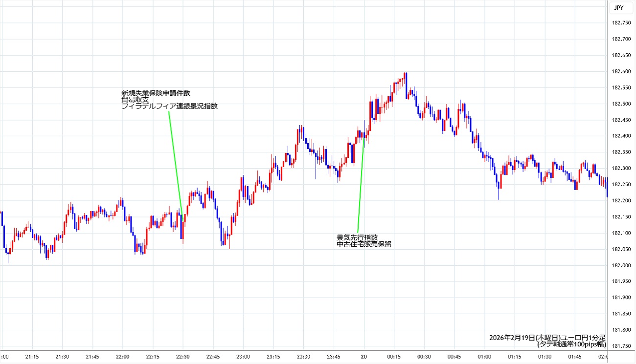Click the JPY currency label
The width and height of the screenshot is (636, 364).
point(618,7)
